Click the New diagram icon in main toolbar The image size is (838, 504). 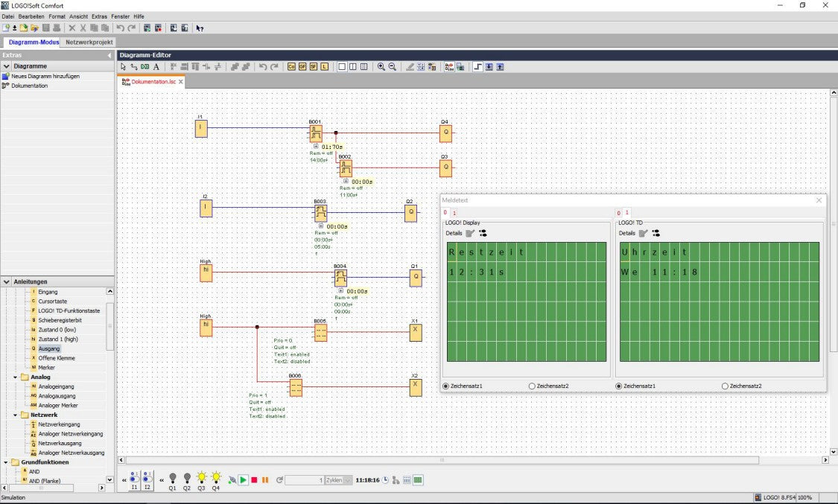[6, 28]
